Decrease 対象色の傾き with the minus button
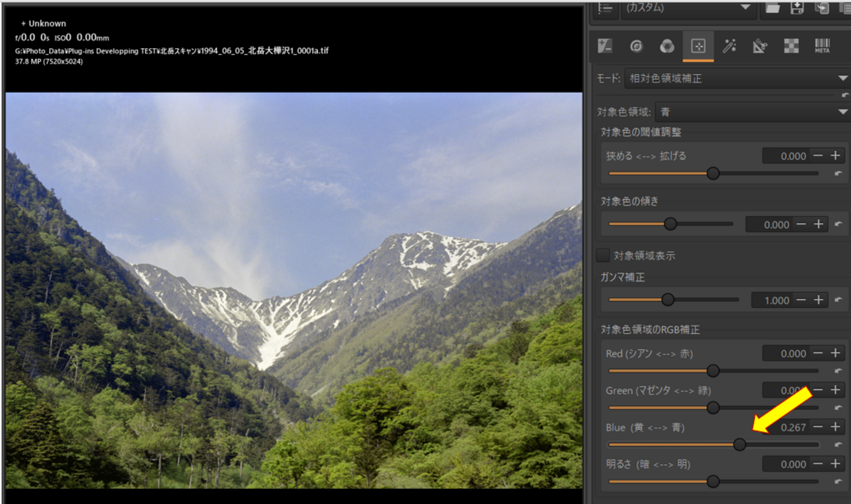851x504 pixels. (801, 225)
